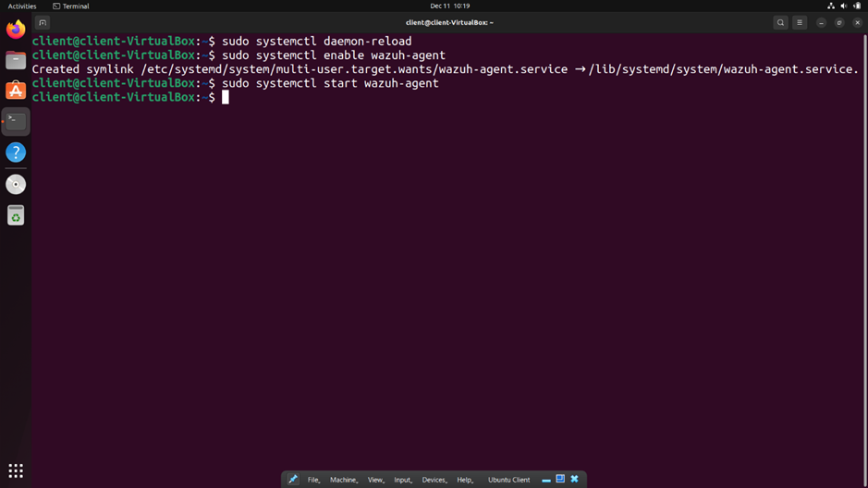868x488 pixels.
Task: Click the window title client@client-VirtualBox
Action: [x=449, y=23]
